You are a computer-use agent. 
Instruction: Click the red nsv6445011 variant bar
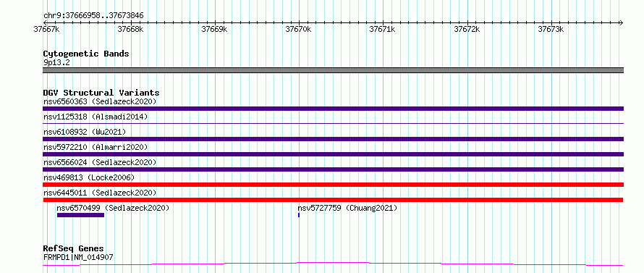pos(333,200)
